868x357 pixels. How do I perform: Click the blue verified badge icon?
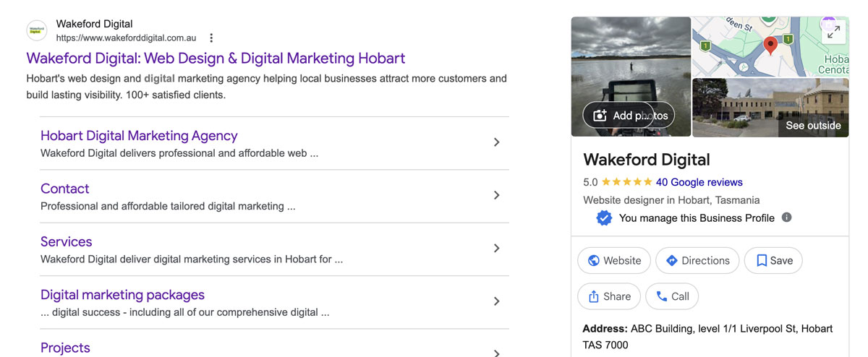point(604,218)
